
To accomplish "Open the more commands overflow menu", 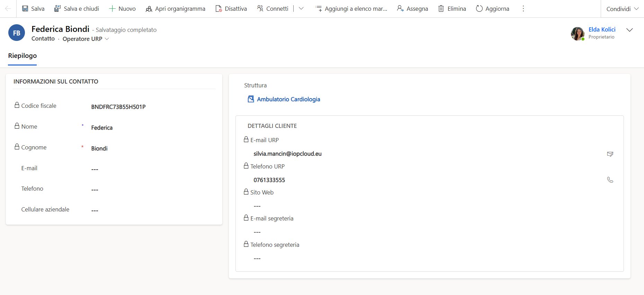I will pos(523,9).
